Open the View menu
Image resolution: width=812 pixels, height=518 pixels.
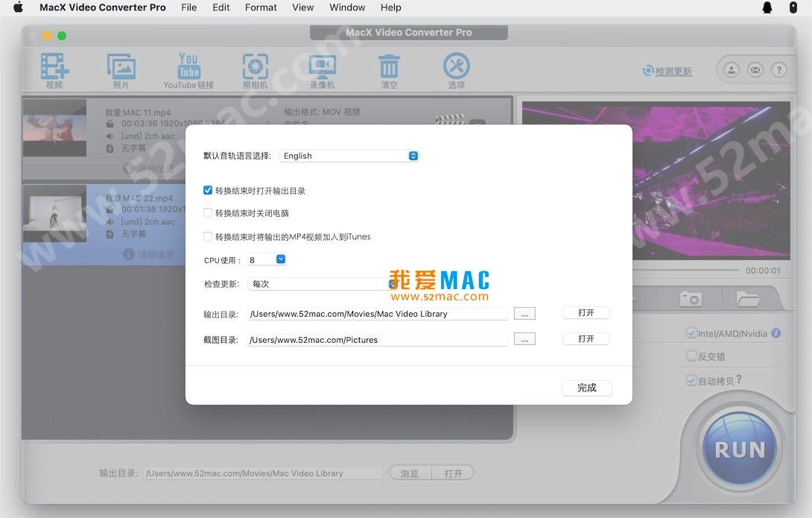(303, 7)
